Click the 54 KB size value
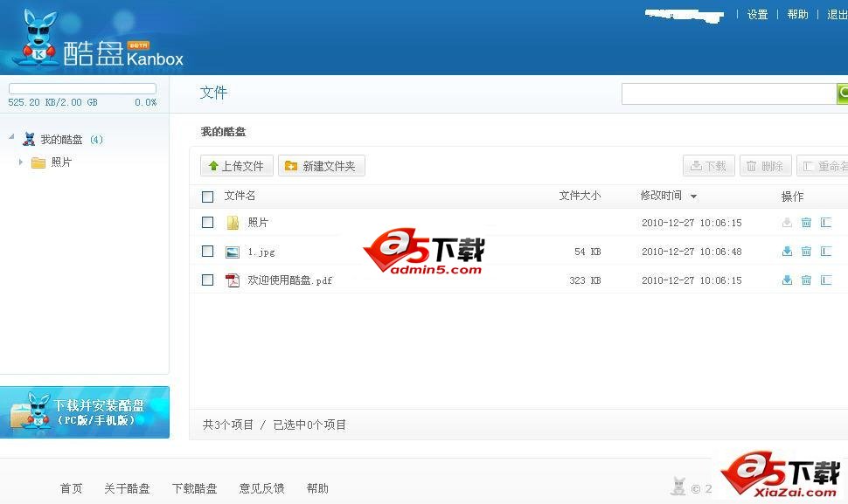 pos(587,252)
